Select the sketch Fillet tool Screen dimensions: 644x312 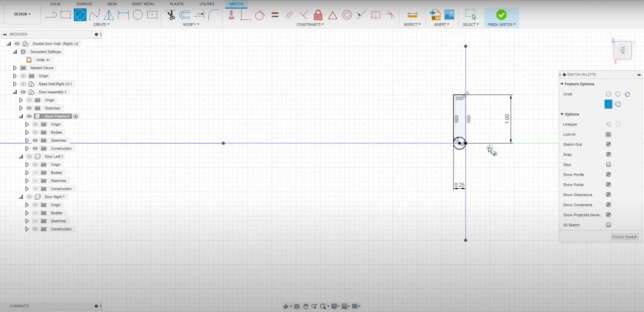(213, 15)
